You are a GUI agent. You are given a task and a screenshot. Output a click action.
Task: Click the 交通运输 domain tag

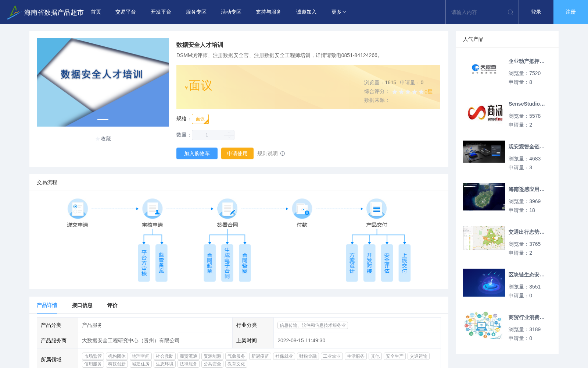(x=419, y=356)
